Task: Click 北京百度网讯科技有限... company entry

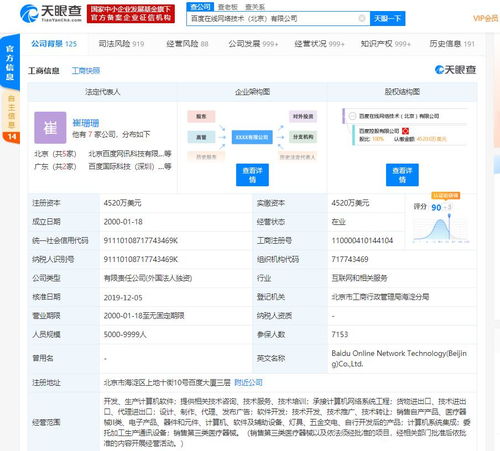Action: coord(130,154)
